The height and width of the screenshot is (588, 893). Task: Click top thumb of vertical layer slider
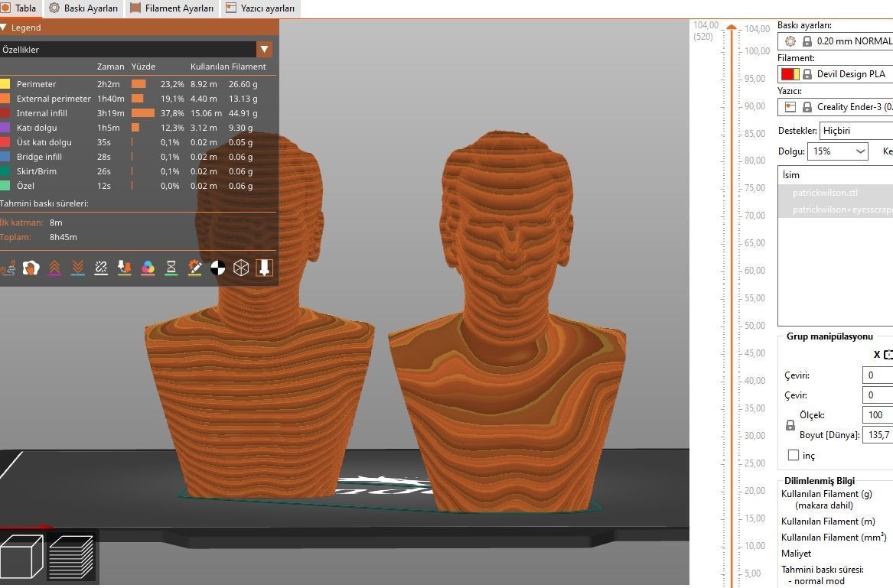tap(732, 28)
